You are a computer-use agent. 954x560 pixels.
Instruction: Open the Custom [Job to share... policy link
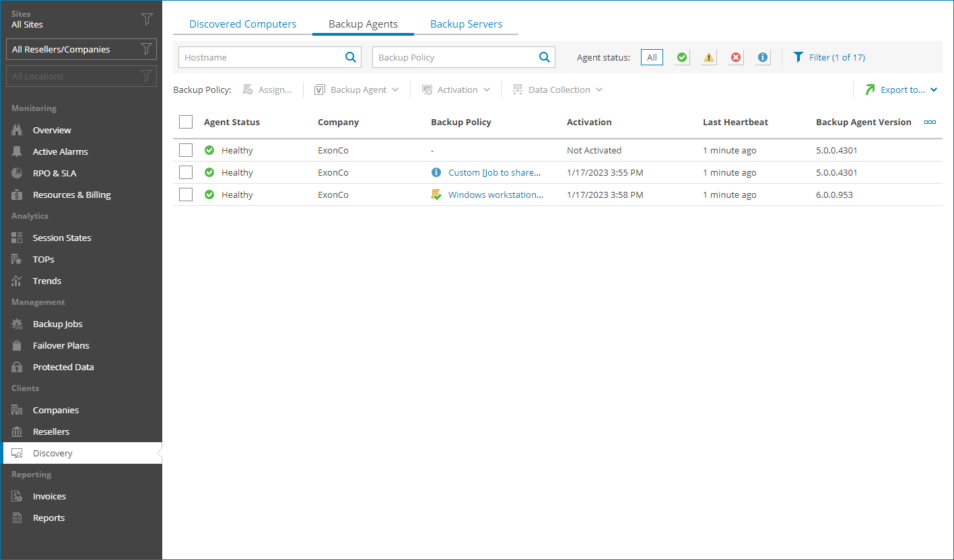pyautogui.click(x=494, y=172)
